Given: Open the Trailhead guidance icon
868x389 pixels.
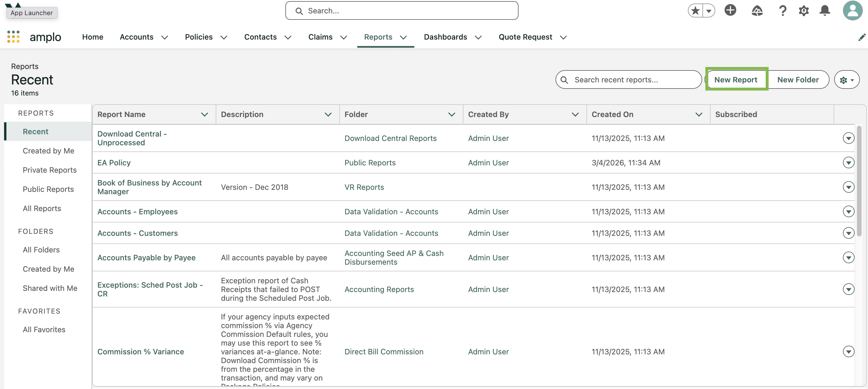Looking at the screenshot, I should coord(757,11).
